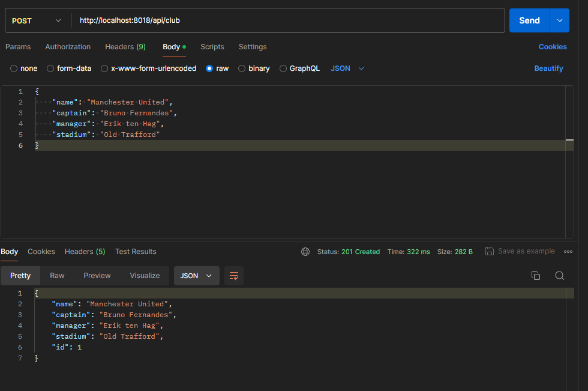Click the request URL input field
Viewport: 588px width, 391px height.
(x=287, y=20)
